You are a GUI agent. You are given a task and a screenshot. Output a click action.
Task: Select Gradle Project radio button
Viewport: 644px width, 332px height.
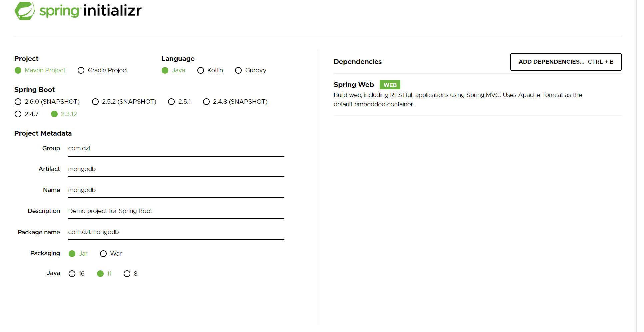tap(103, 70)
